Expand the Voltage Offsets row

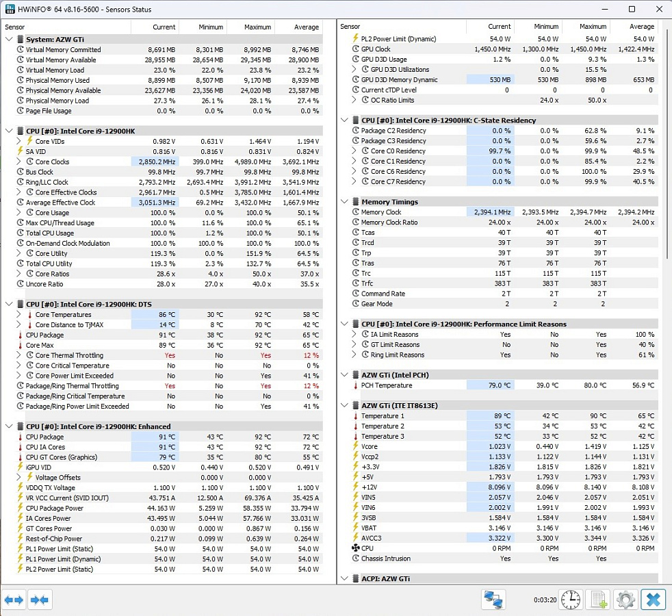pos(19,477)
